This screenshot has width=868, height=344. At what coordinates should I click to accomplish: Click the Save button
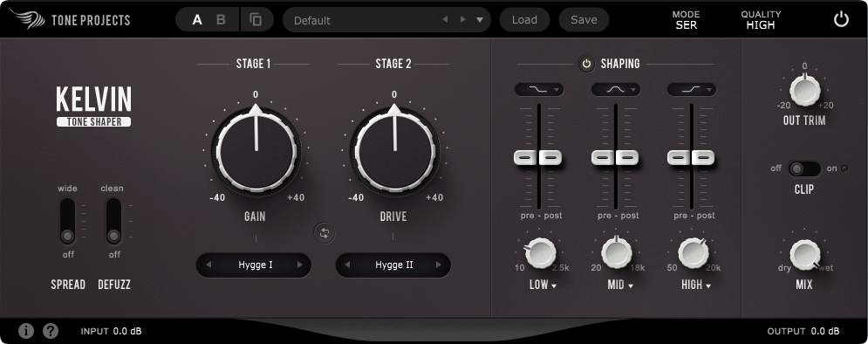584,20
